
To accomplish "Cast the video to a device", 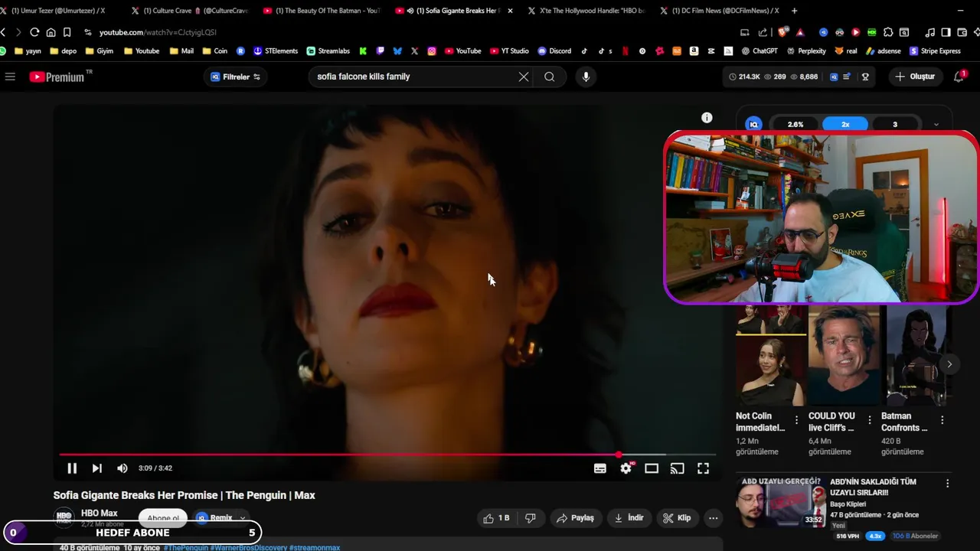I will click(x=677, y=468).
